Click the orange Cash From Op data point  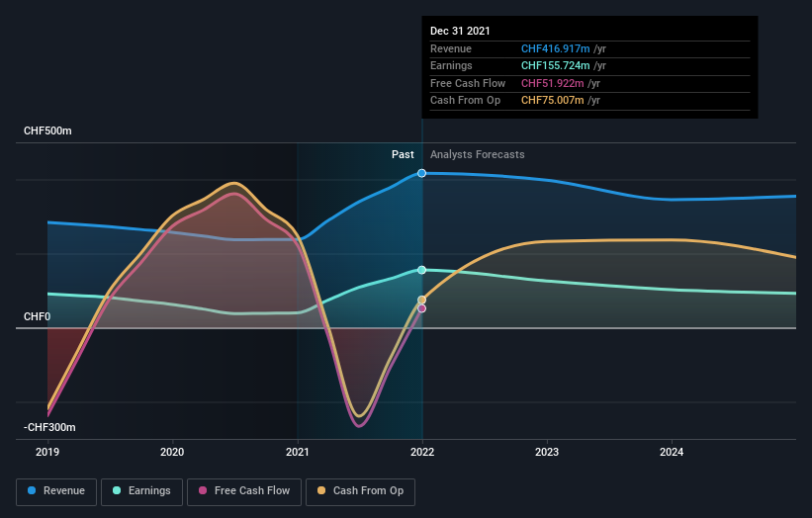point(422,301)
